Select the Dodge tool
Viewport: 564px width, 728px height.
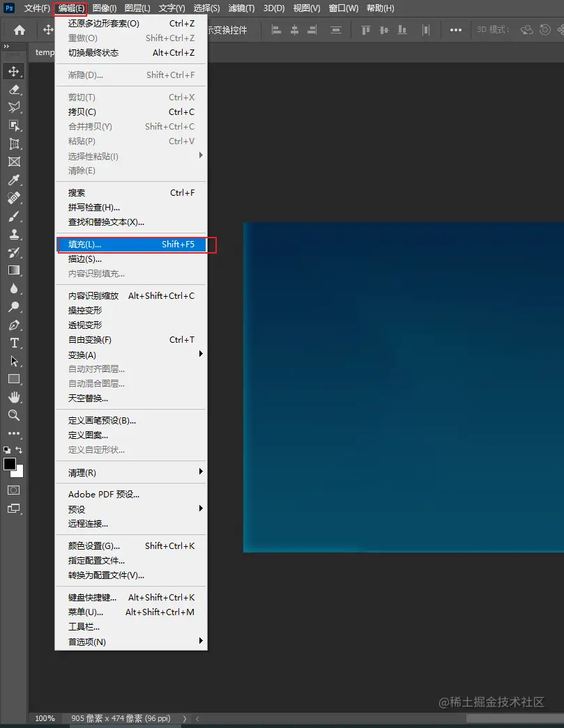[x=14, y=307]
